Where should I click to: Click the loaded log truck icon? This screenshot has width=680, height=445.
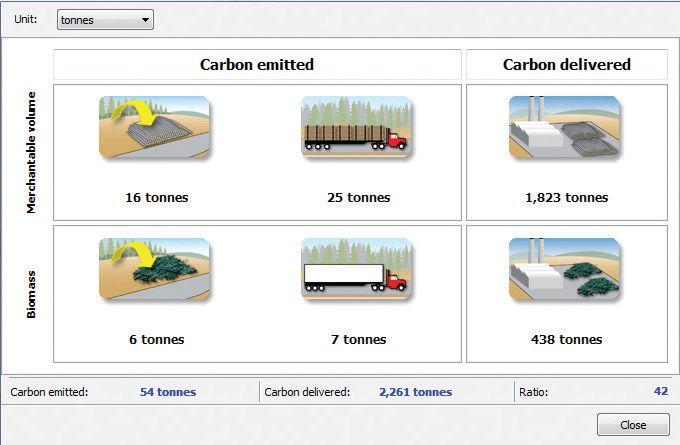(x=357, y=128)
